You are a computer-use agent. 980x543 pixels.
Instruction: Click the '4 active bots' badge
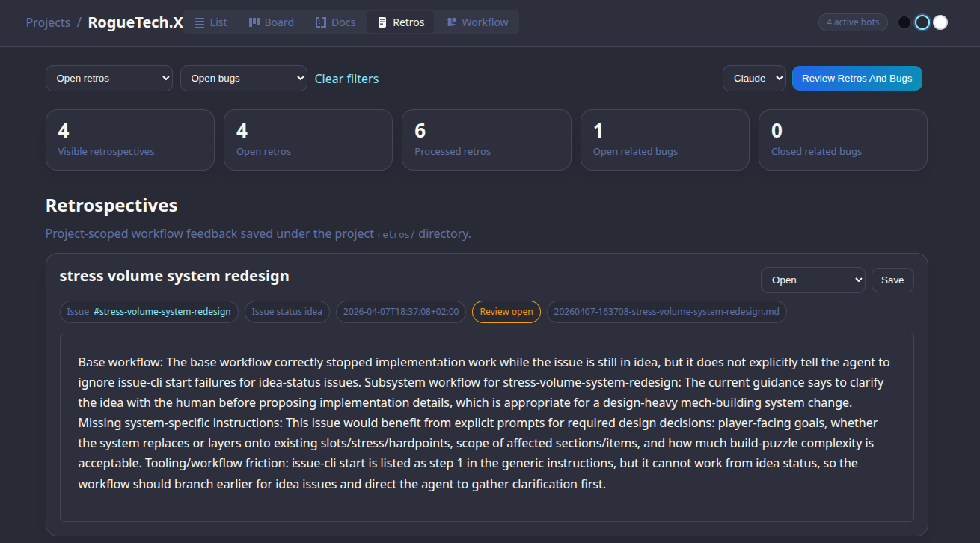point(853,22)
